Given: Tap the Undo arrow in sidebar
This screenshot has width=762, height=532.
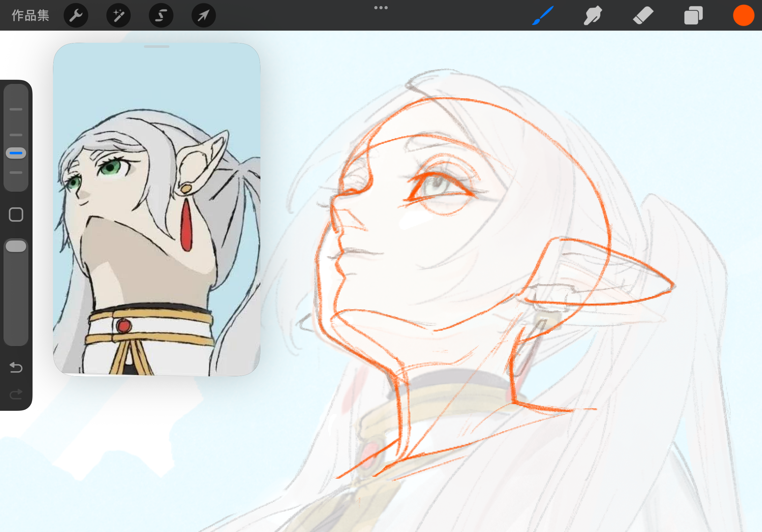Looking at the screenshot, I should [x=16, y=367].
